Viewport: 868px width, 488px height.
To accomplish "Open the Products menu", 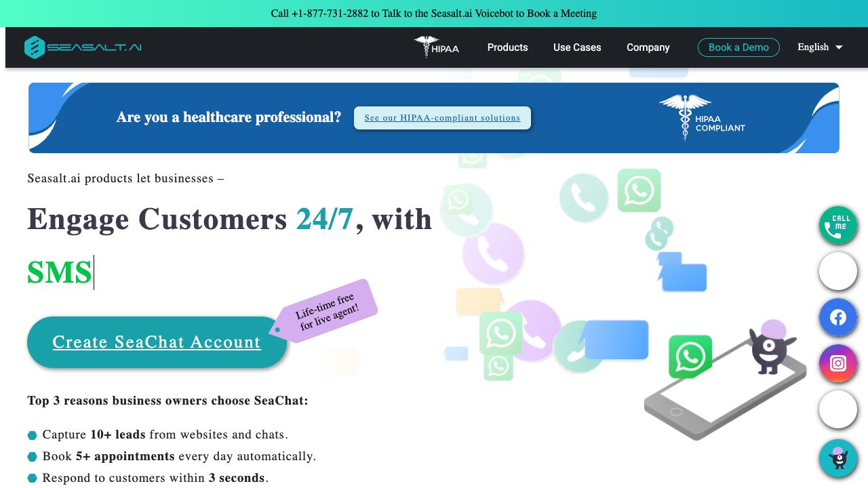I will [x=507, y=47].
